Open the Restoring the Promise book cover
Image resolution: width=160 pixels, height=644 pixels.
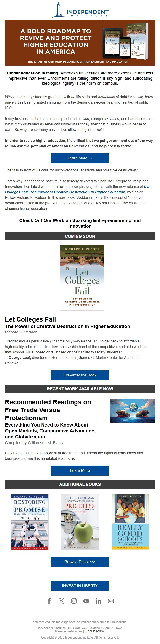29,522
